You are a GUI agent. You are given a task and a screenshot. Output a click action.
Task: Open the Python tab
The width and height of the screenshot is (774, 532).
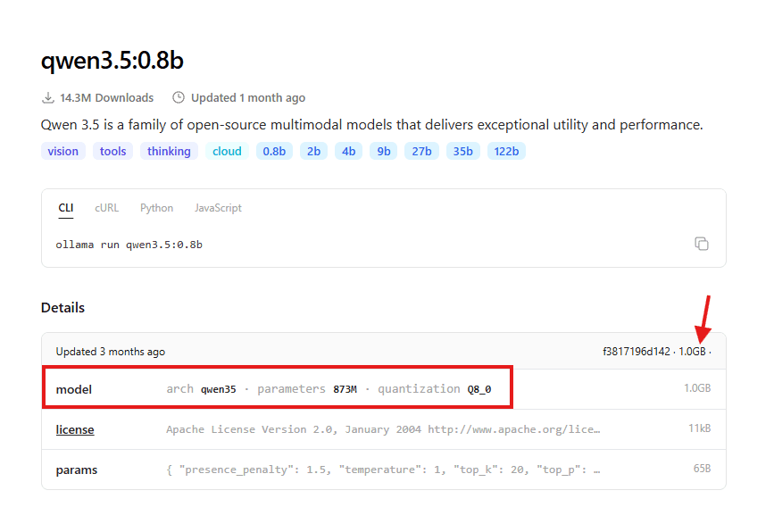click(x=156, y=208)
